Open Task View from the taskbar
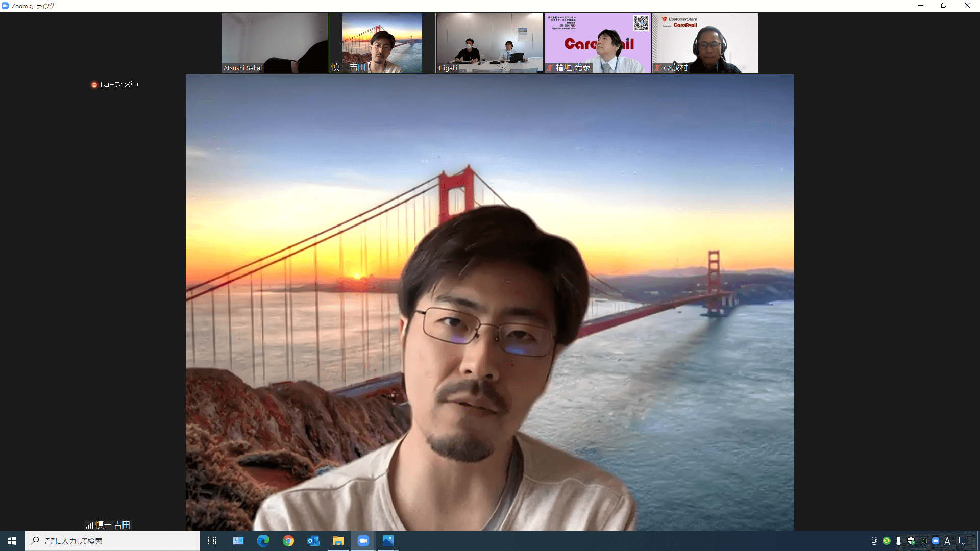 pos(212,541)
